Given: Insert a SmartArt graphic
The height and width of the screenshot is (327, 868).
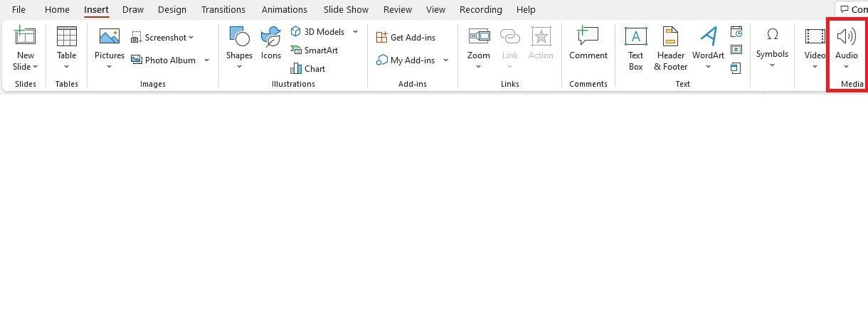Looking at the screenshot, I should (314, 50).
